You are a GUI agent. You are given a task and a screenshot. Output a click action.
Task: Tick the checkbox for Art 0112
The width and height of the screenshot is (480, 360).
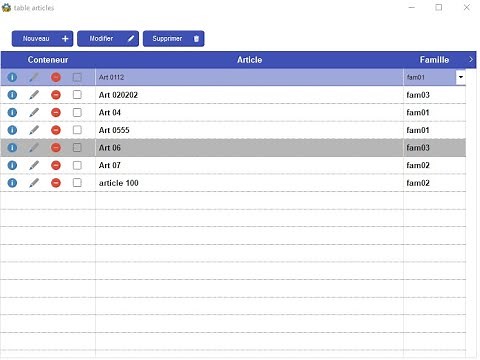coord(77,77)
